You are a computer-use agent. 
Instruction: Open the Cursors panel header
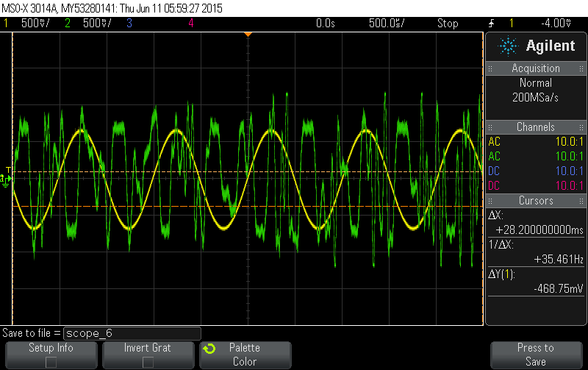point(536,201)
